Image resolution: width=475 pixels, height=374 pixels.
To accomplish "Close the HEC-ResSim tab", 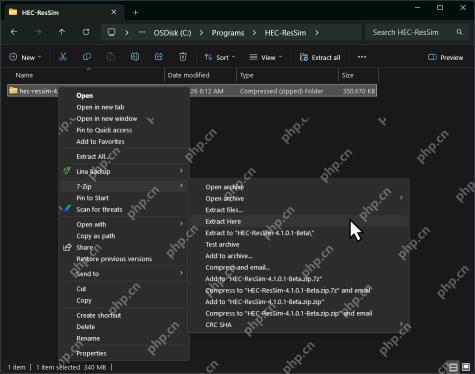I will (x=114, y=12).
